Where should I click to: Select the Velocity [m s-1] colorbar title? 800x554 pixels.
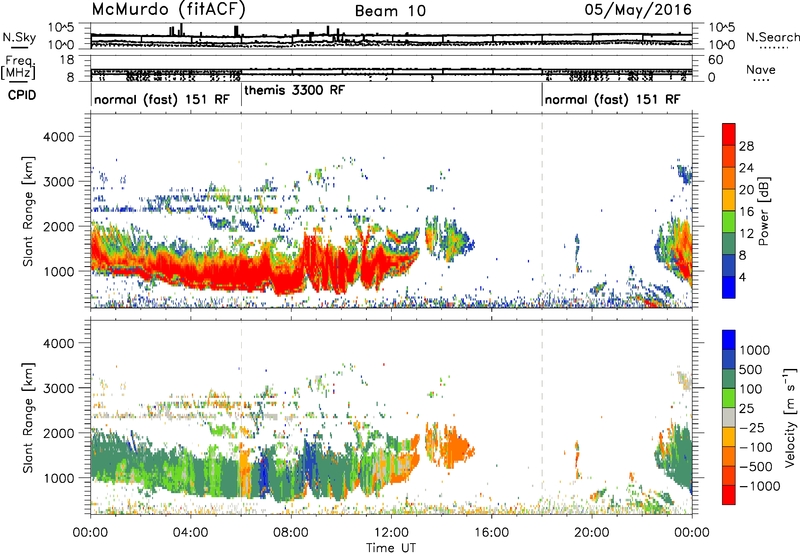pos(790,417)
